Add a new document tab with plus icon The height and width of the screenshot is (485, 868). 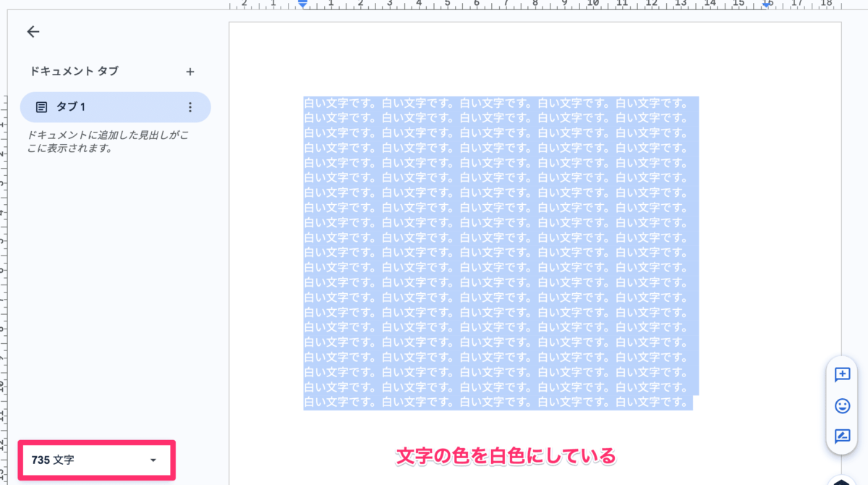pyautogui.click(x=190, y=72)
